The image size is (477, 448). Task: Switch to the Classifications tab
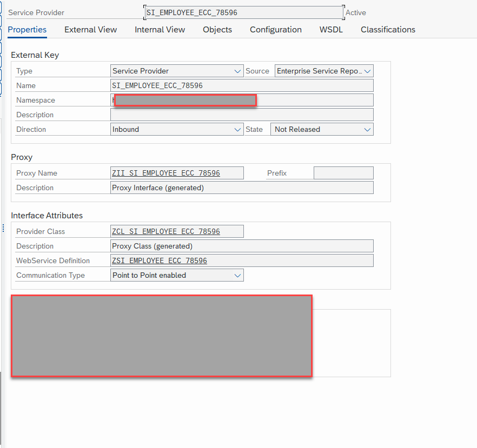[x=388, y=30]
